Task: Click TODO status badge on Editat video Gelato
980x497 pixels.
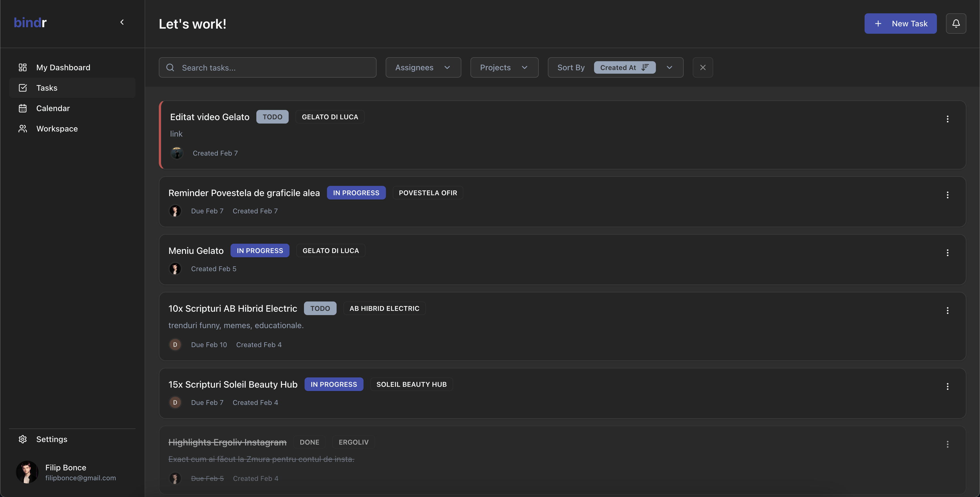Action: pyautogui.click(x=273, y=117)
